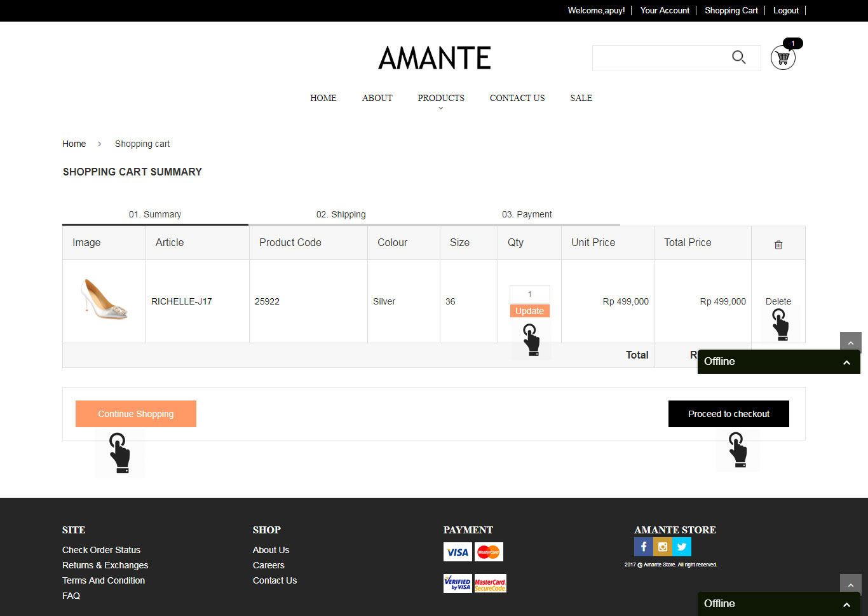This screenshot has height=616, width=868.
Task: Open the CONTACT US menu item
Action: point(517,98)
